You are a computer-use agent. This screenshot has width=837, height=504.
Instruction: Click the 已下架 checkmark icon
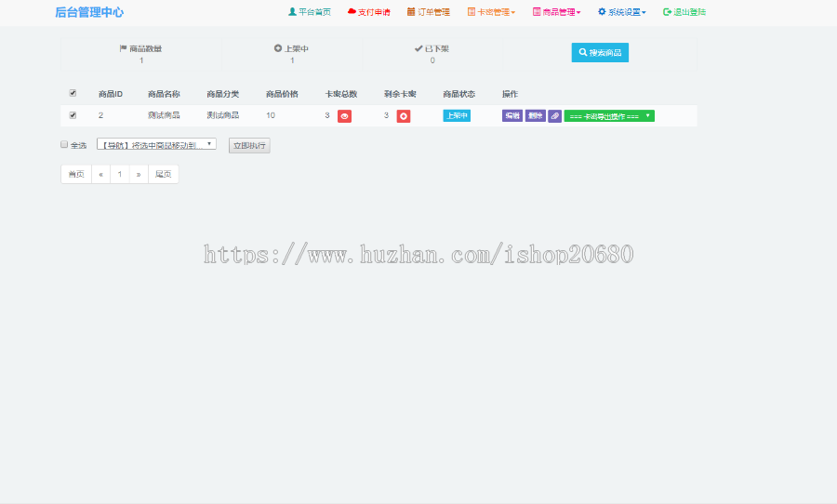point(418,48)
